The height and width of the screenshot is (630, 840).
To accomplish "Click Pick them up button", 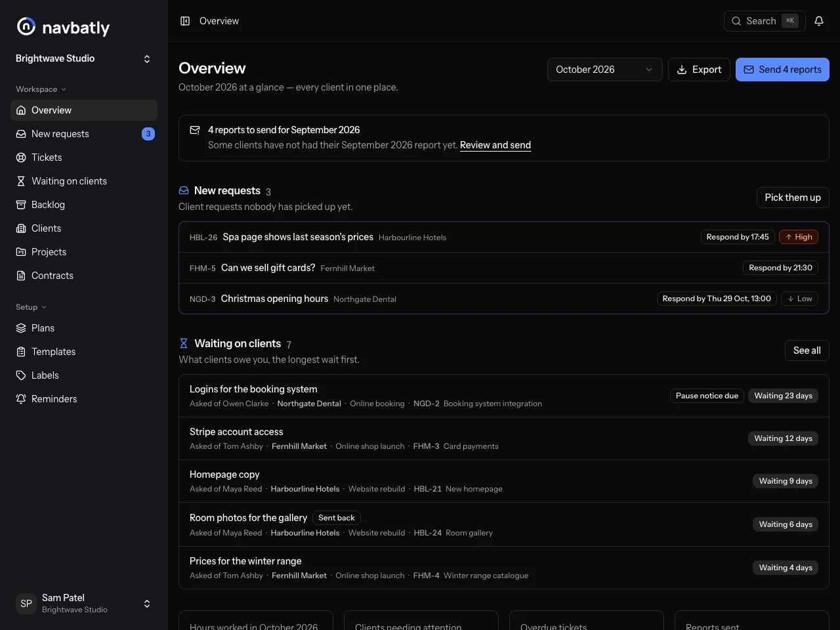I will (x=793, y=198).
